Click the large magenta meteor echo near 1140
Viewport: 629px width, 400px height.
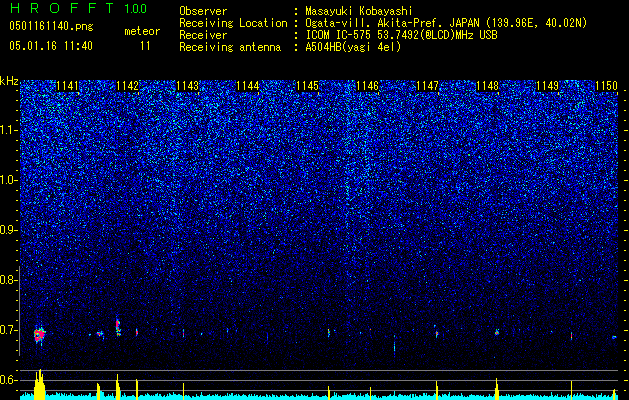39,335
